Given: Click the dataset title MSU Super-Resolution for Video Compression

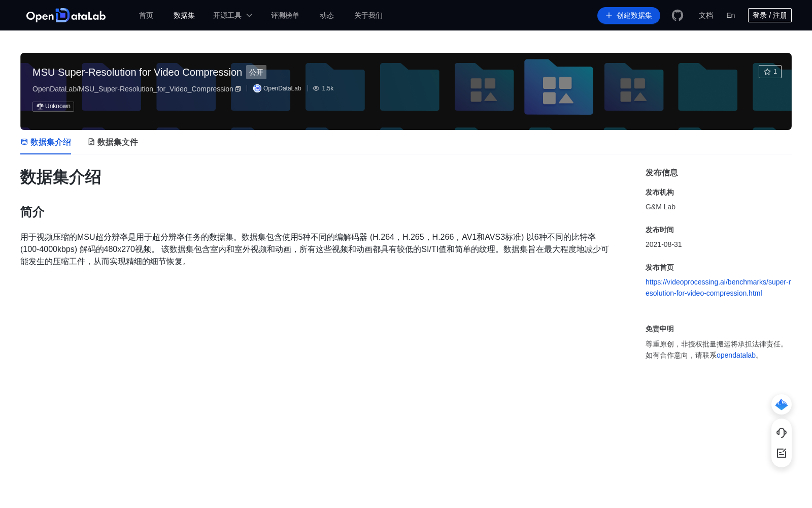Looking at the screenshot, I should click(x=137, y=72).
